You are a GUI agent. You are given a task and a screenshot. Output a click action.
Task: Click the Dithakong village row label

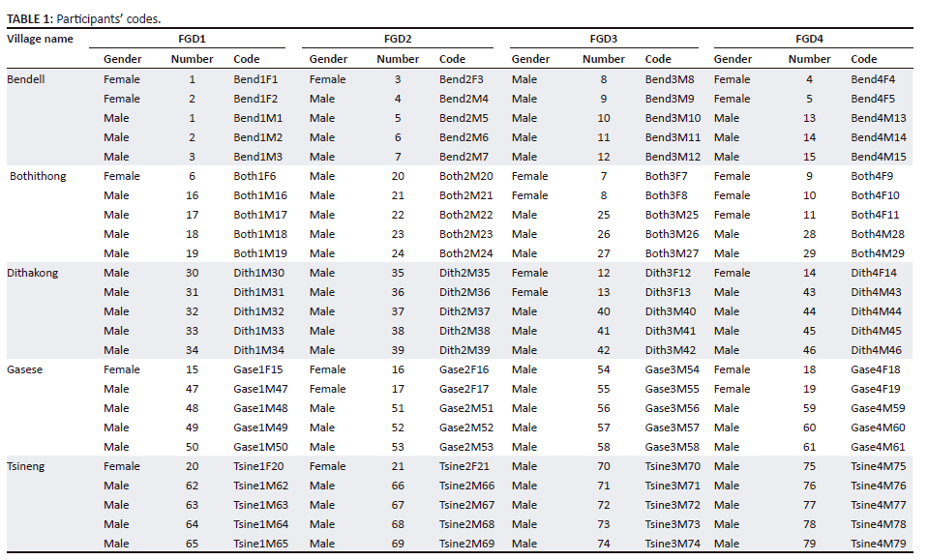point(32,273)
